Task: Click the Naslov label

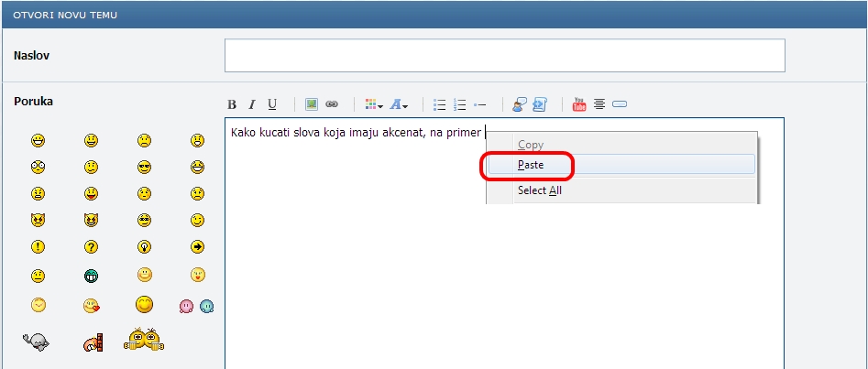Action: pyautogui.click(x=31, y=55)
